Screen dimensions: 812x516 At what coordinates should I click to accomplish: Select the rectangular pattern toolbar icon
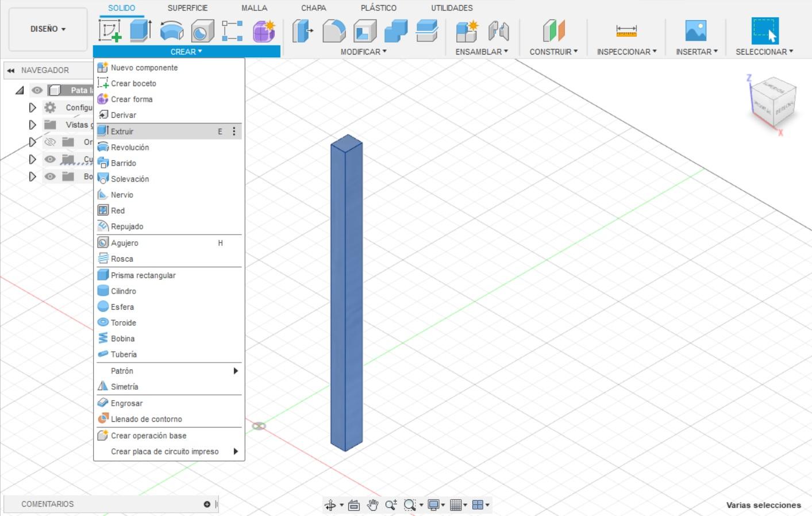(x=232, y=30)
